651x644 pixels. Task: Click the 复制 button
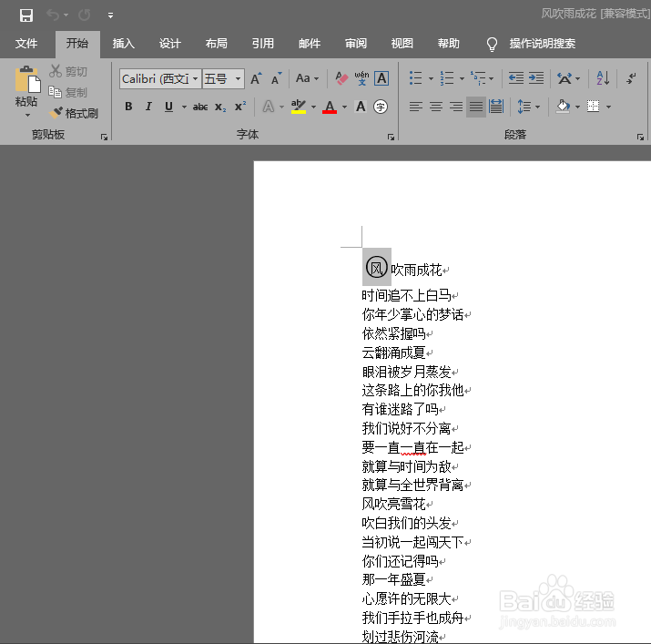click(x=68, y=92)
